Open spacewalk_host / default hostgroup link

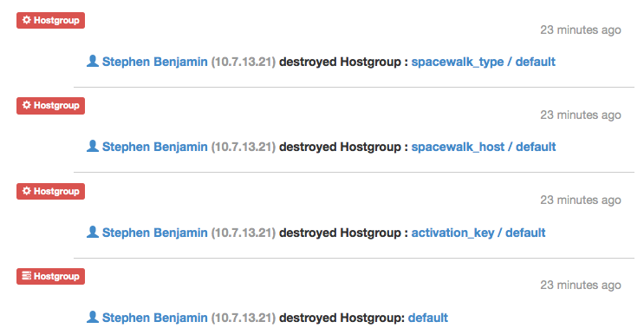tap(484, 147)
